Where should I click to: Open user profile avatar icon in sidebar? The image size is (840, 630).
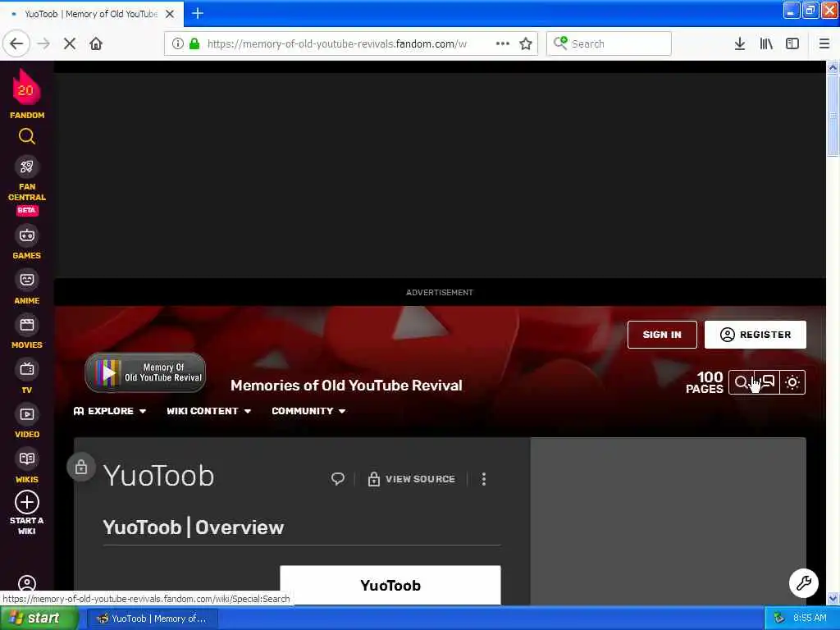click(x=27, y=584)
